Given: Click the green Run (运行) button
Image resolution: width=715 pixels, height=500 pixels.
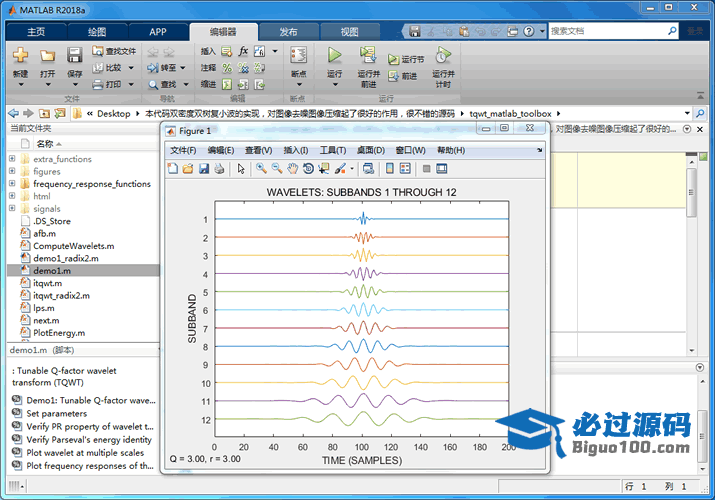Looking at the screenshot, I should (334, 56).
